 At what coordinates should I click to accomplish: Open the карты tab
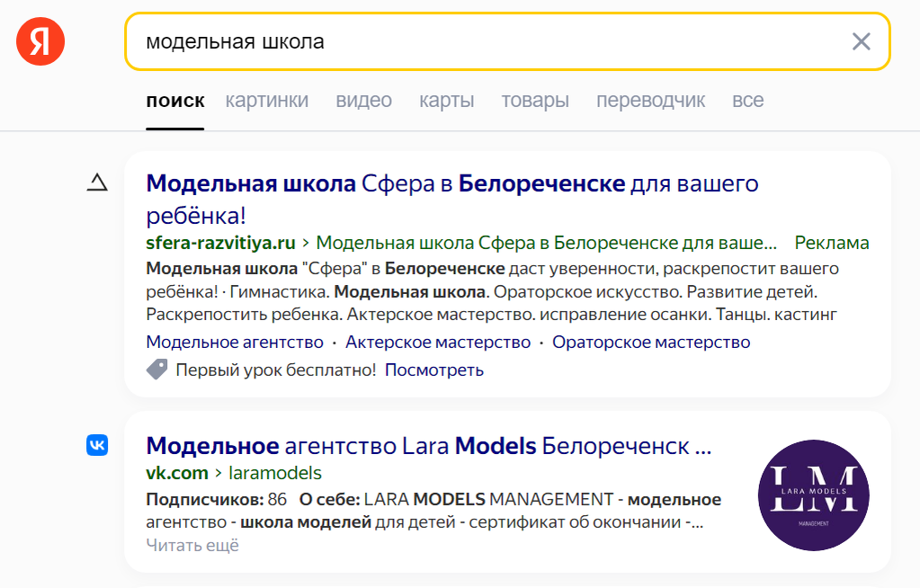point(446,101)
